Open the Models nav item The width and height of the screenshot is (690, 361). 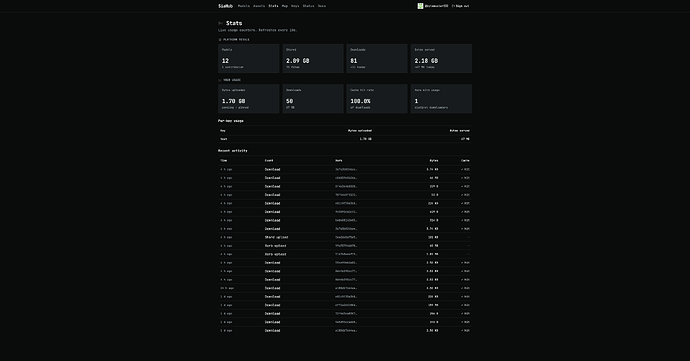point(244,6)
